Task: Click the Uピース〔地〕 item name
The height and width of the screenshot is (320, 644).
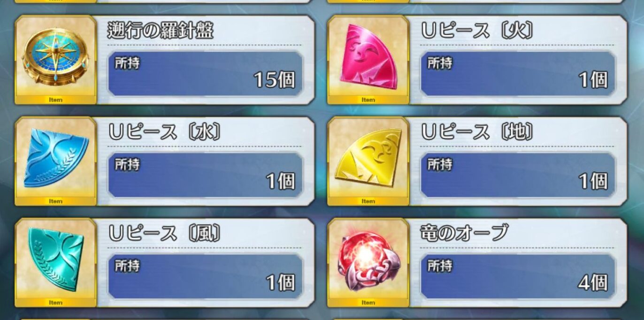Action: click(477, 133)
